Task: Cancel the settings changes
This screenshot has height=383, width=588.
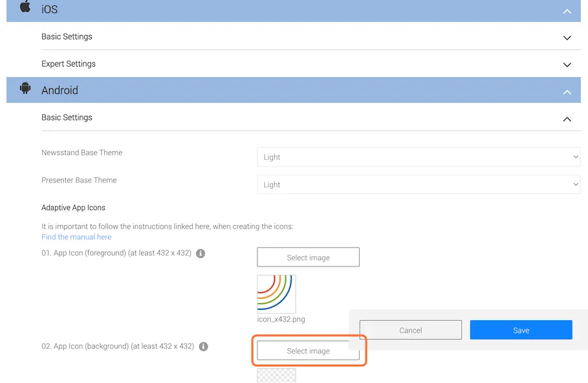Action: pyautogui.click(x=411, y=330)
